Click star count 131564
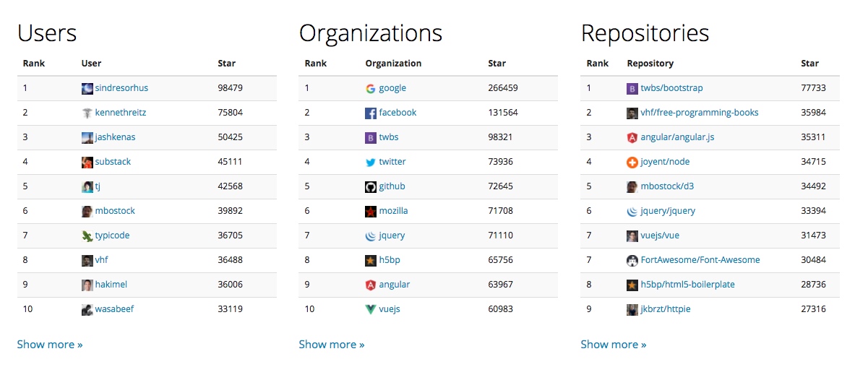Image resolution: width=868 pixels, height=380 pixels. [503, 113]
